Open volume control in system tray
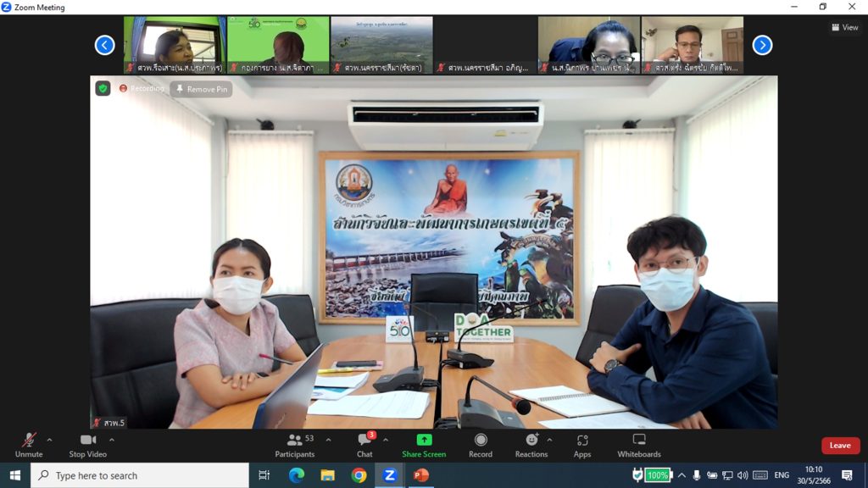The height and width of the screenshot is (488, 868). pyautogui.click(x=743, y=475)
